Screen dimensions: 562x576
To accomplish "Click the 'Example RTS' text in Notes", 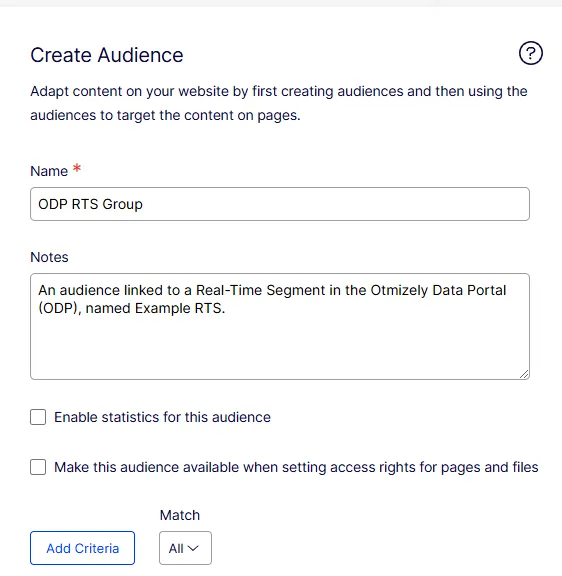I will pyautogui.click(x=179, y=308).
